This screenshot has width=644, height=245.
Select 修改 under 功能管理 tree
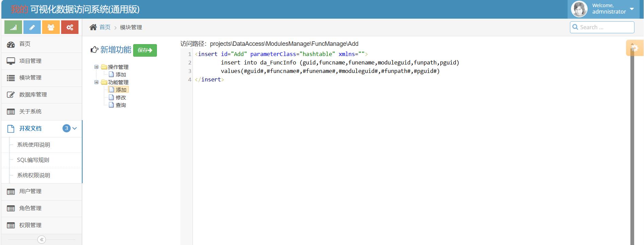(x=121, y=97)
